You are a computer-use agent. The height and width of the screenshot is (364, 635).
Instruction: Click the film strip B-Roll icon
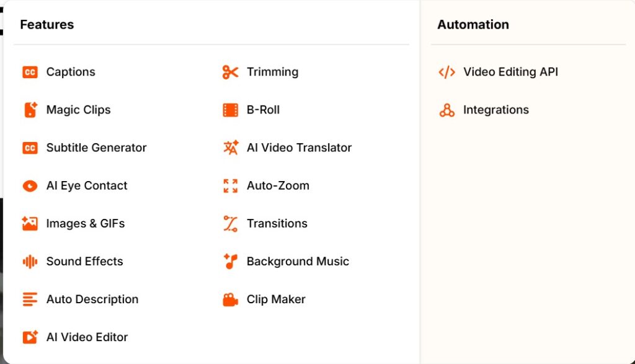(x=230, y=110)
